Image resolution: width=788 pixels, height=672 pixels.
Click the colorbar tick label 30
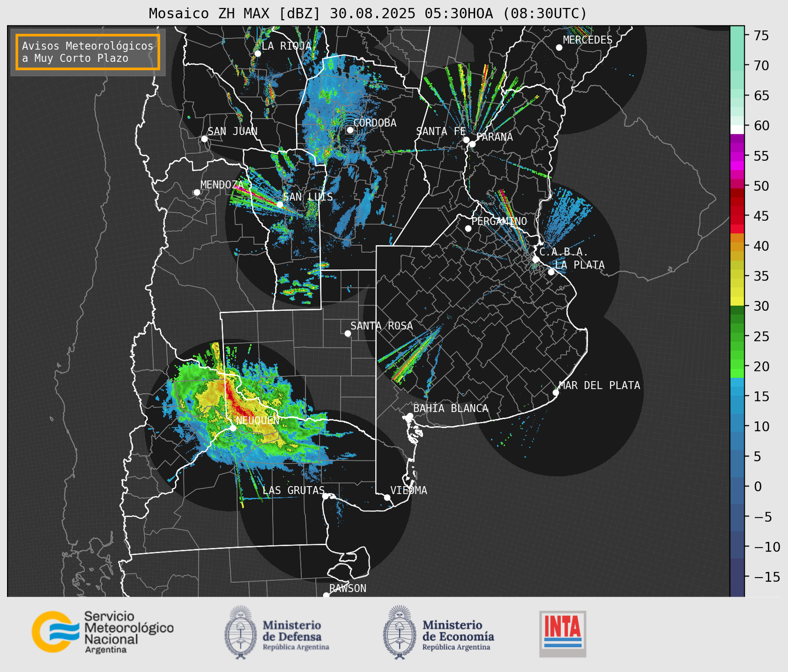(x=761, y=306)
